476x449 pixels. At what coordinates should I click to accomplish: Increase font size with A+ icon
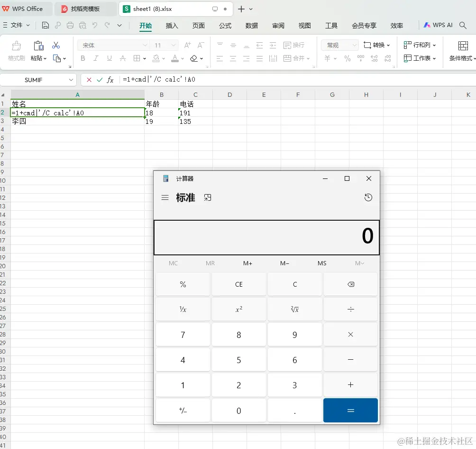(x=188, y=45)
